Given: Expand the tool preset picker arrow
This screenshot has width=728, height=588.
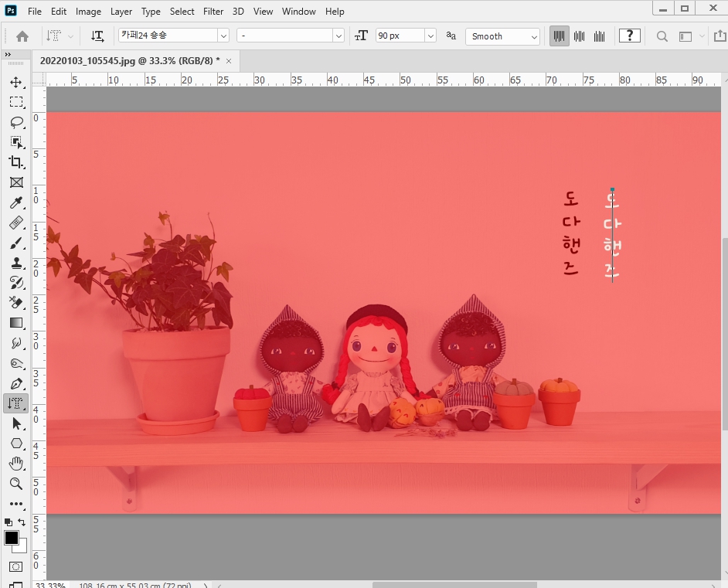Looking at the screenshot, I should click(x=70, y=36).
